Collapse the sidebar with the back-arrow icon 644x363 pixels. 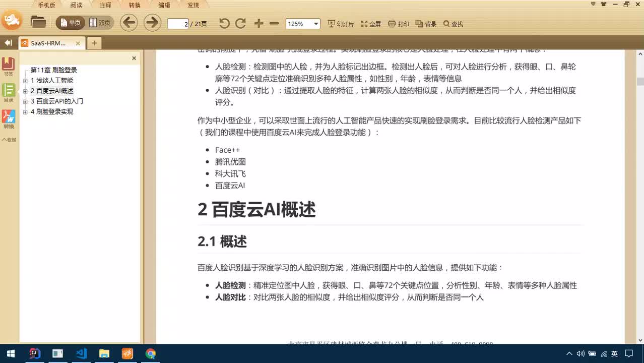pos(8,43)
